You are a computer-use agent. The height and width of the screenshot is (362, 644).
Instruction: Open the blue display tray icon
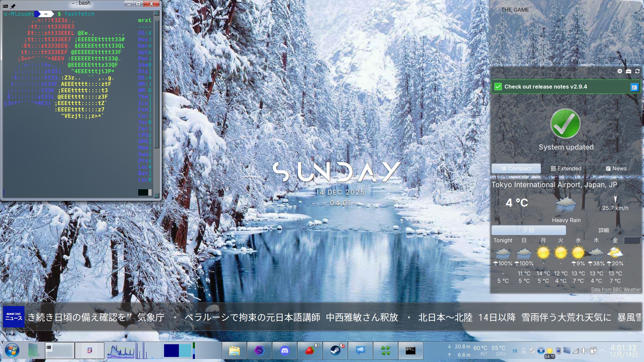(x=567, y=351)
